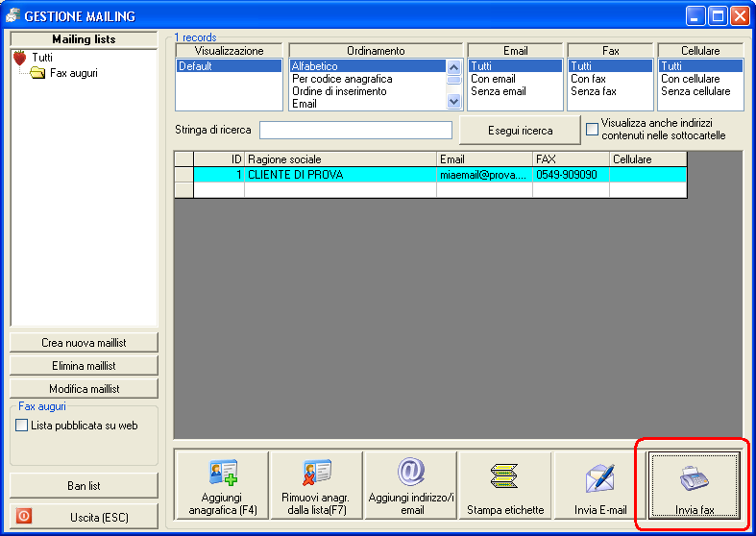Select Alfabetico in Ordinamento list

pos(368,66)
